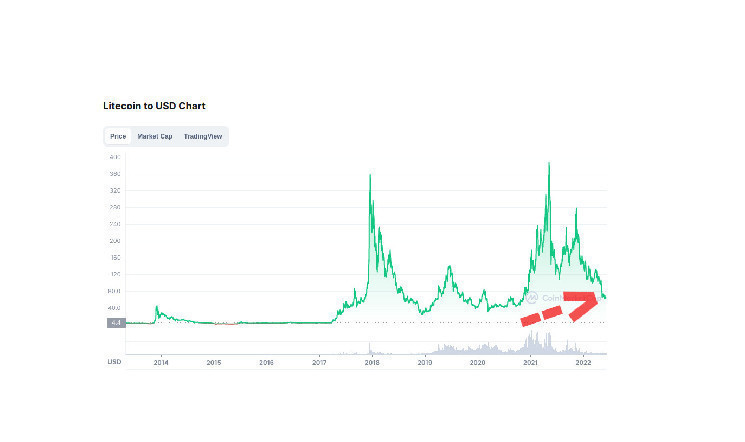Image resolution: width=745 pixels, height=442 pixels.
Task: Select 2014 on the timeline axis
Action: (x=161, y=362)
